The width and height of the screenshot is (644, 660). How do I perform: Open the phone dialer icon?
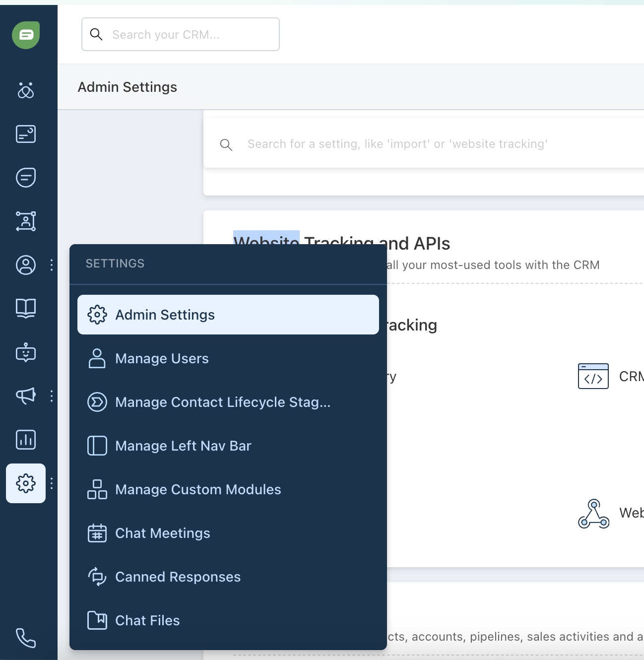coord(26,638)
